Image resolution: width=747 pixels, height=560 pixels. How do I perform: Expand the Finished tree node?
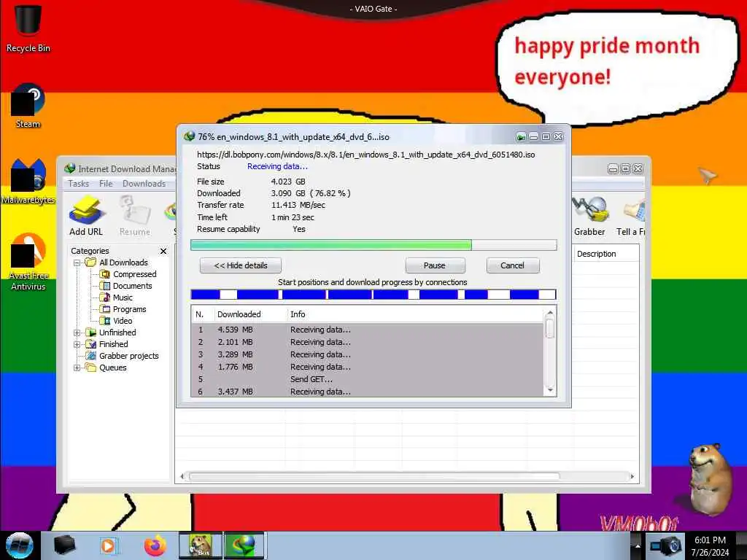coord(77,344)
